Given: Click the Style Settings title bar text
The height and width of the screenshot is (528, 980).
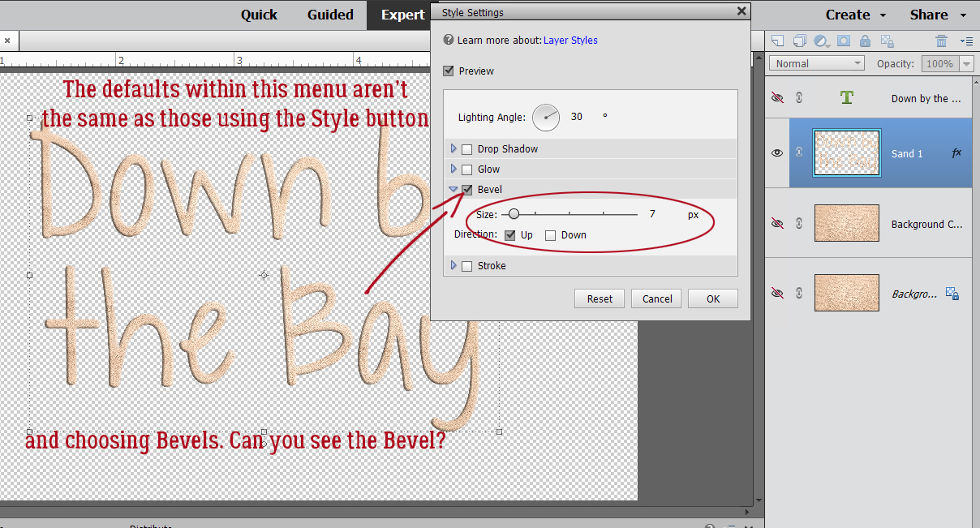Looking at the screenshot, I should point(472,12).
